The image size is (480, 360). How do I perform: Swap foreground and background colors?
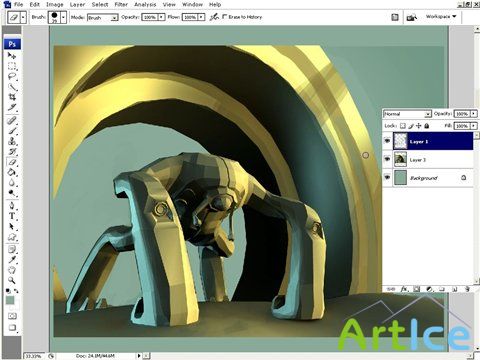(x=16, y=291)
